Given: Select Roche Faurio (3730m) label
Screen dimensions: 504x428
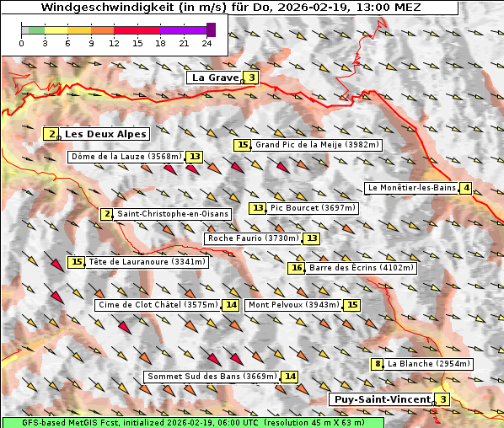Looking at the screenshot, I should pos(254,238).
